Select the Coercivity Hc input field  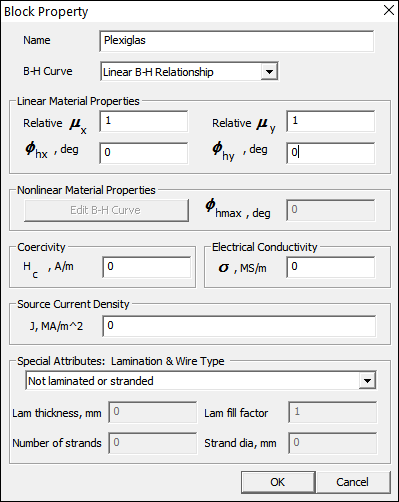[x=147, y=267]
